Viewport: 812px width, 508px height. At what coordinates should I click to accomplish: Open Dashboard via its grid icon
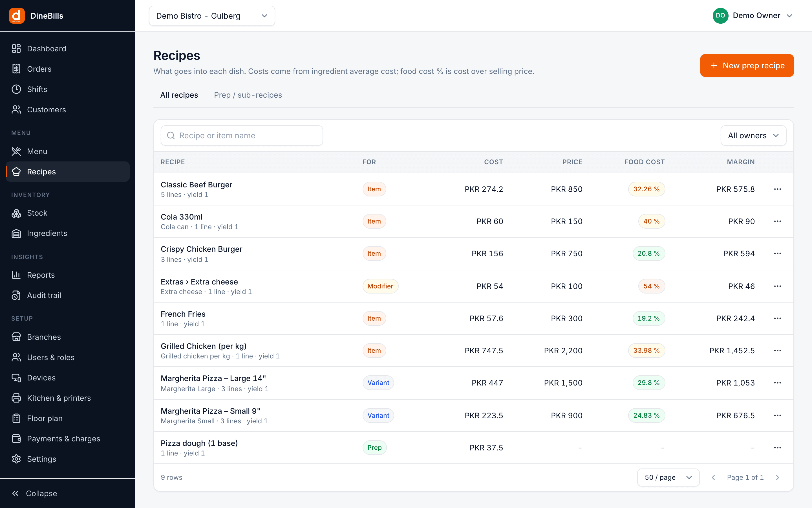click(x=16, y=49)
